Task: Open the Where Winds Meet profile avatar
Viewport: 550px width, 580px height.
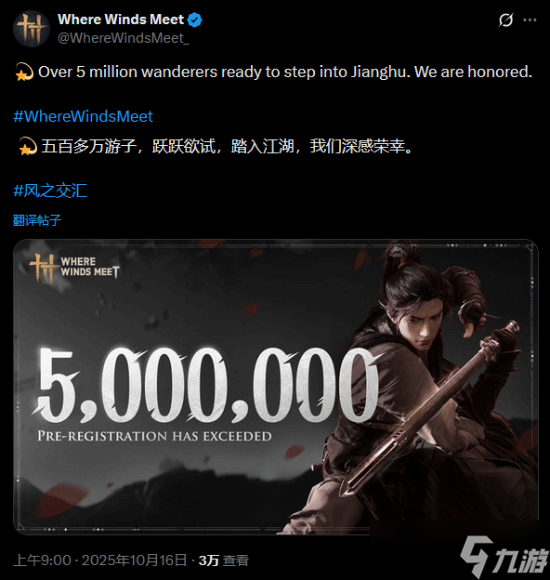Action: 31,29
